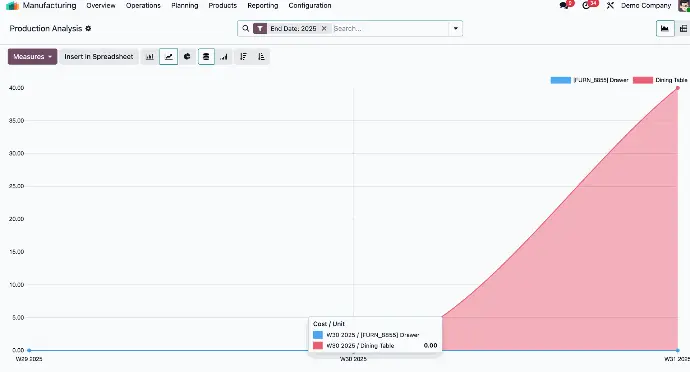Screen dimensions: 690x372
Task: Open the Manufacturing app home icon
Action: pos(12,6)
